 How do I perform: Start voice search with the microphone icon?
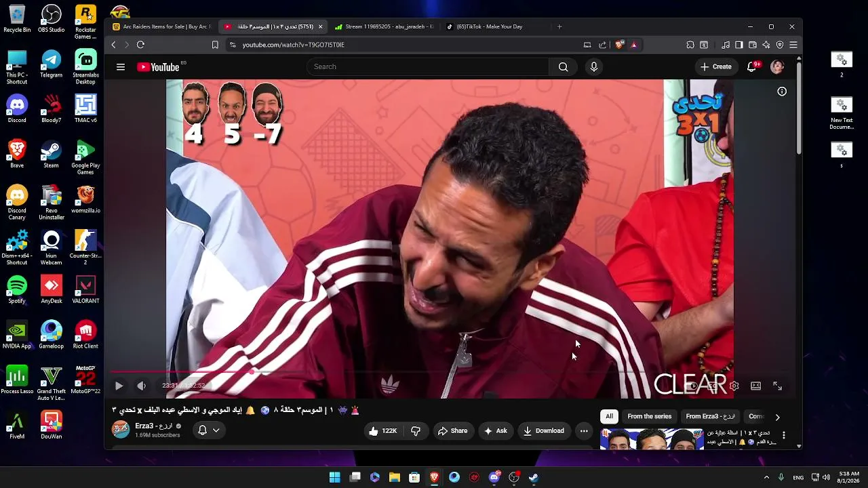click(594, 67)
